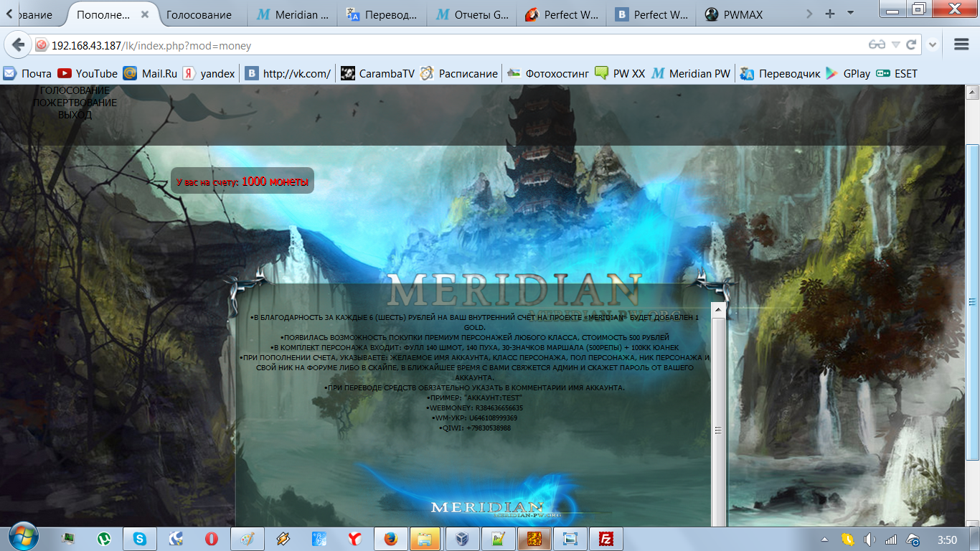Click the ГОЛОСОВАНИЕ link on page
Image resolution: width=980 pixels, height=551 pixels.
coord(75,90)
